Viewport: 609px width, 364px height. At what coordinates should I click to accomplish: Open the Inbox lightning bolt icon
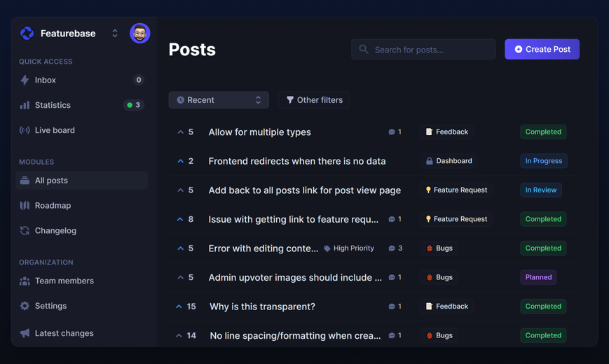25,80
